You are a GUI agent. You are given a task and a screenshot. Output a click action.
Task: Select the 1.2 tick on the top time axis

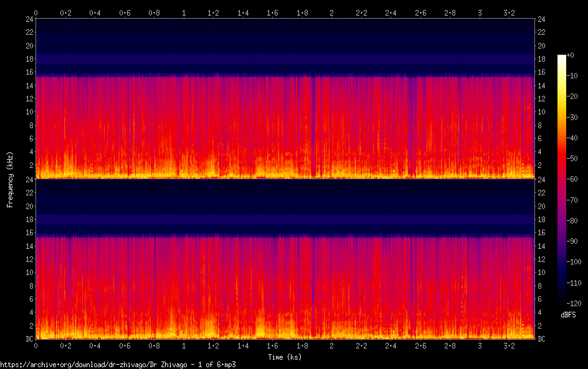click(213, 12)
